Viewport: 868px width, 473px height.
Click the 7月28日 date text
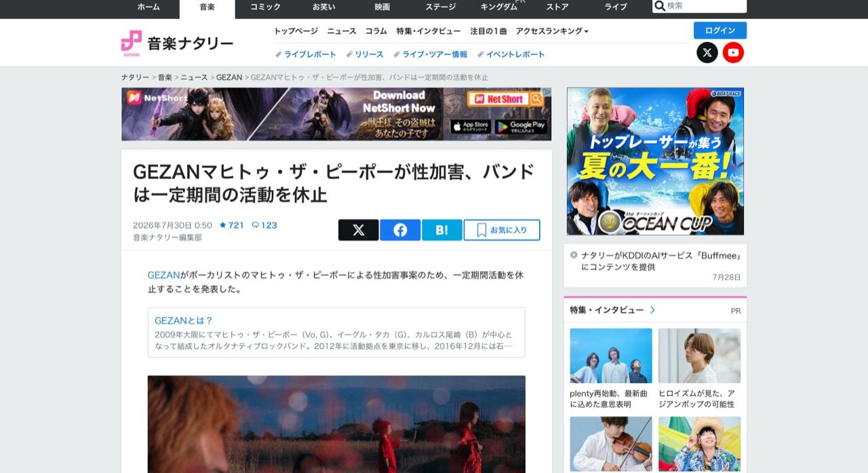[x=726, y=277]
